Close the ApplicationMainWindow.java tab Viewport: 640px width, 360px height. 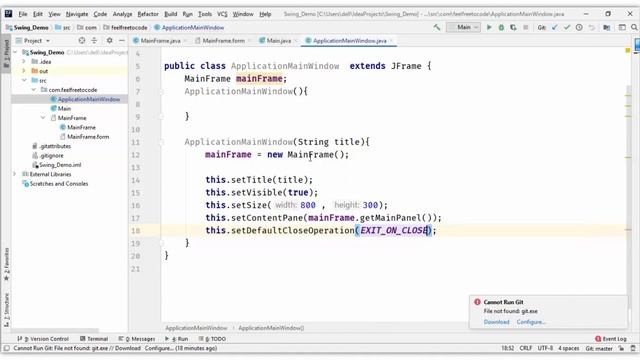392,40
